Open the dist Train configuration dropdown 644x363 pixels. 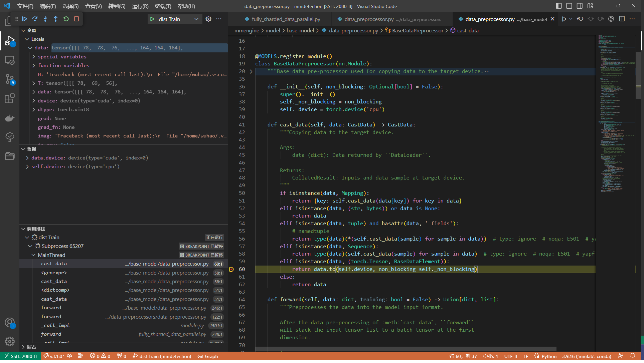[197, 19]
